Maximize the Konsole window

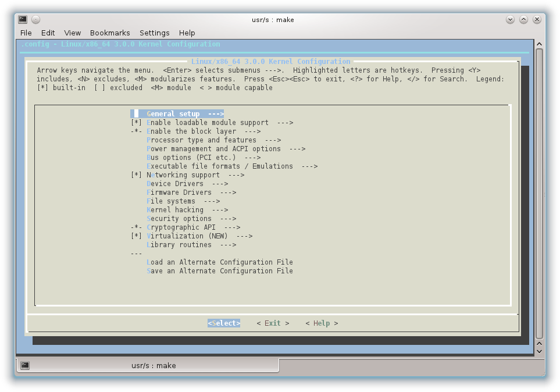523,20
